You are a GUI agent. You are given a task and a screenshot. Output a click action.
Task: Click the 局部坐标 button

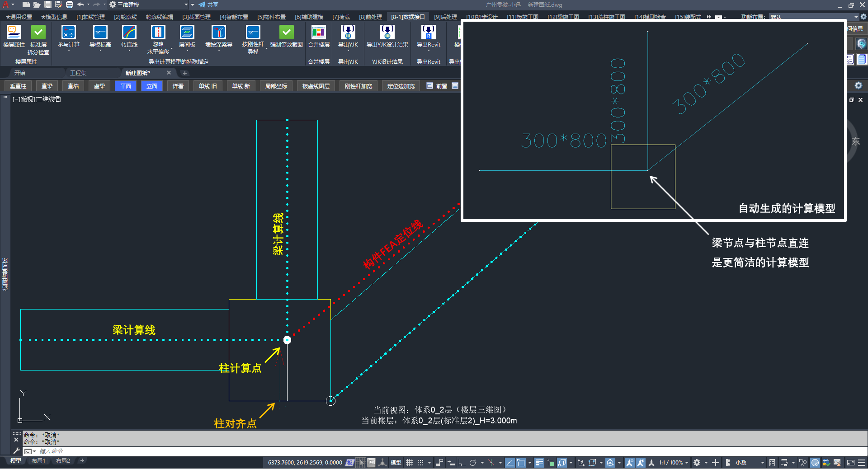pos(276,86)
